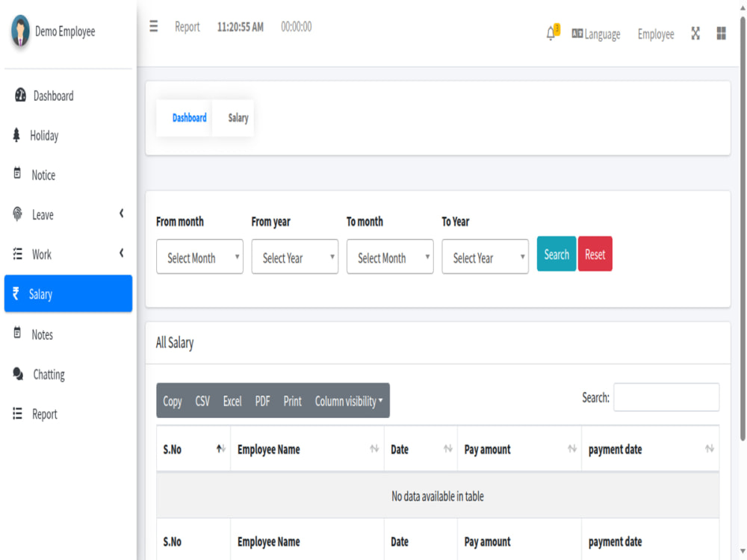Click the Salary breadcrumb item
The width and height of the screenshot is (747, 560).
pos(238,118)
